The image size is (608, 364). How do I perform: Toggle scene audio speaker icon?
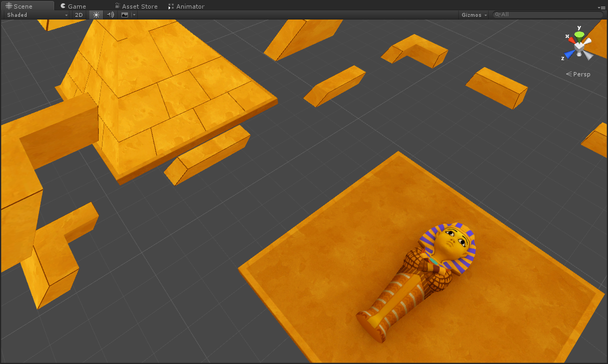pos(111,15)
